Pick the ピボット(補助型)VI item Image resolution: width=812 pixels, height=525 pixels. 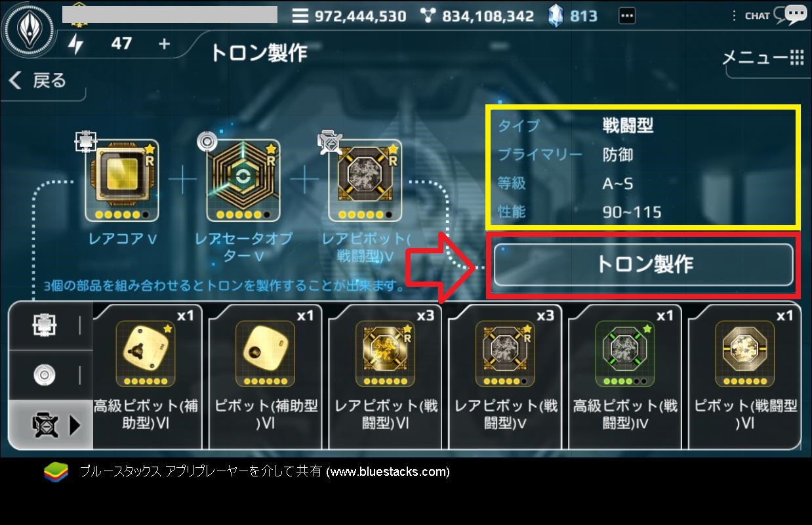point(266,375)
